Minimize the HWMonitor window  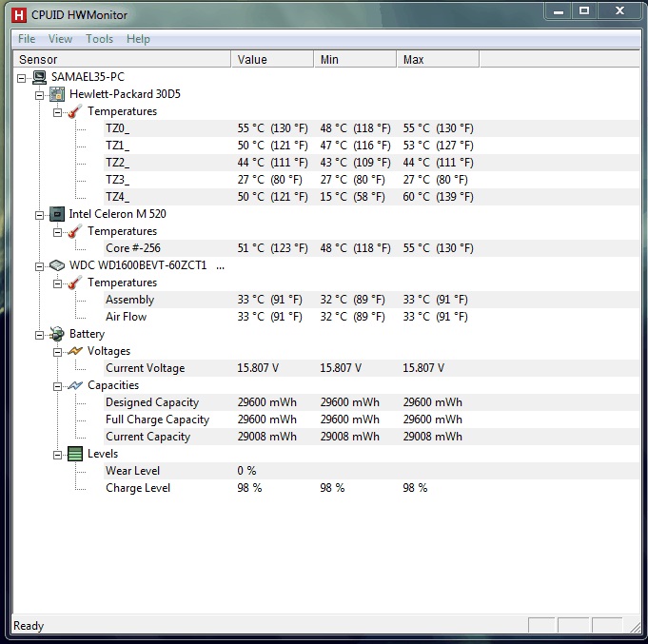click(559, 11)
